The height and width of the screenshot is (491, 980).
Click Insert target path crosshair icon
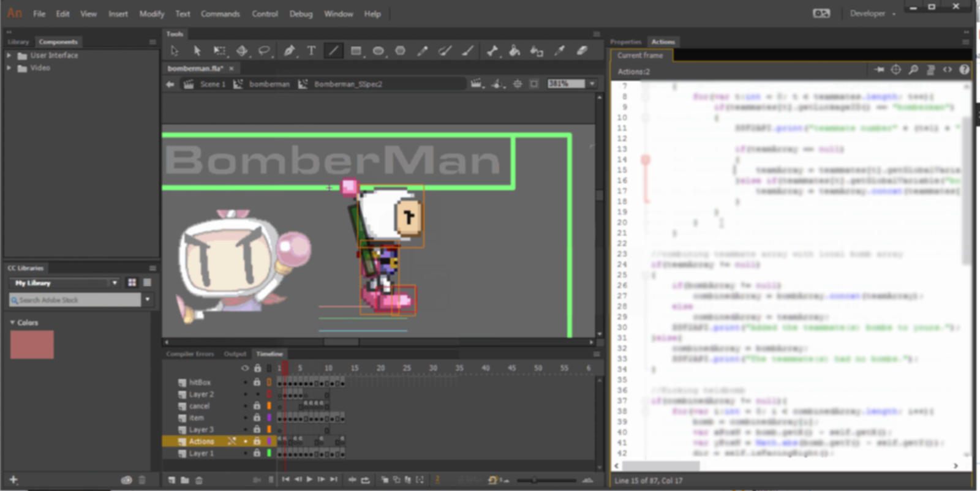click(895, 70)
